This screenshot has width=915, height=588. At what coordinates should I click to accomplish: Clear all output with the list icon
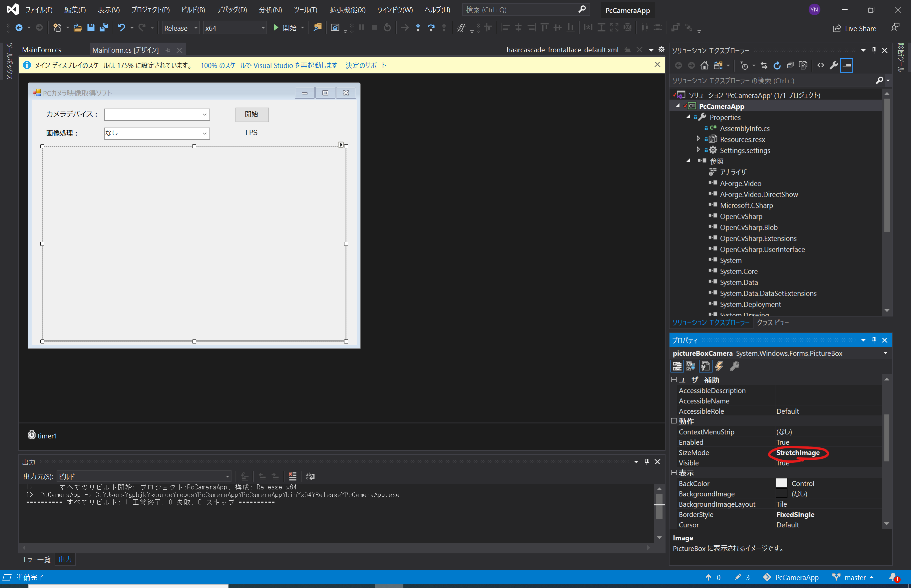tap(293, 476)
